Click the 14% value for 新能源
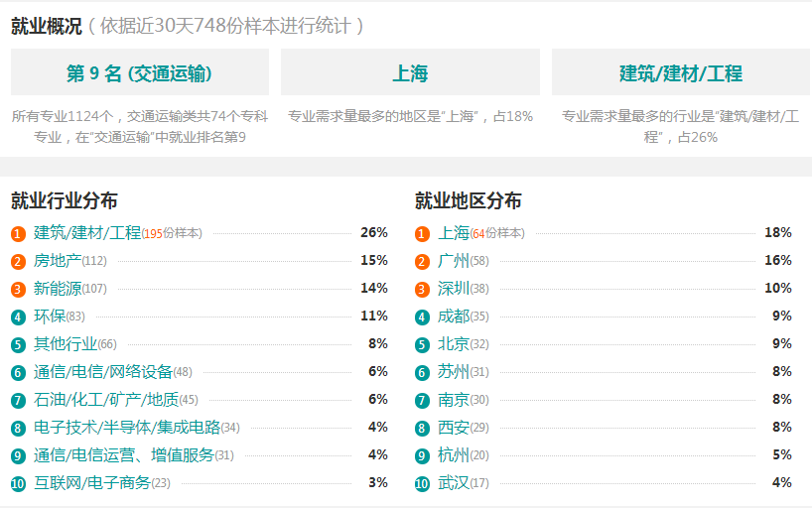 pyautogui.click(x=374, y=288)
